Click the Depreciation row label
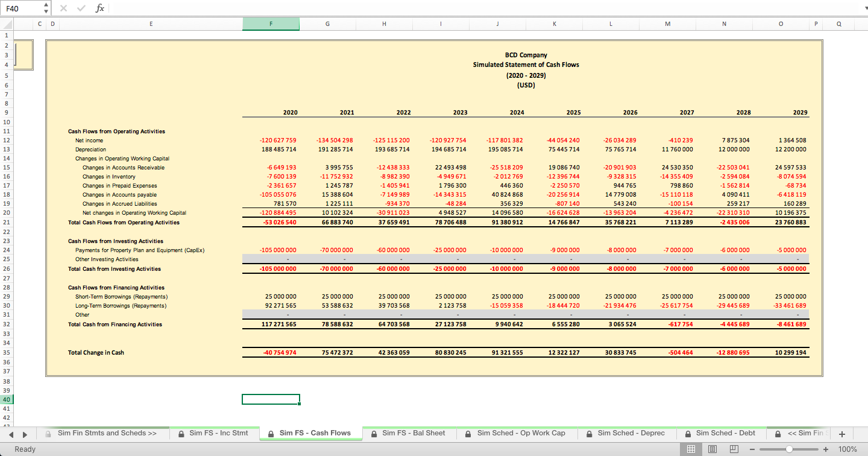The image size is (868, 456). pyautogui.click(x=90, y=150)
